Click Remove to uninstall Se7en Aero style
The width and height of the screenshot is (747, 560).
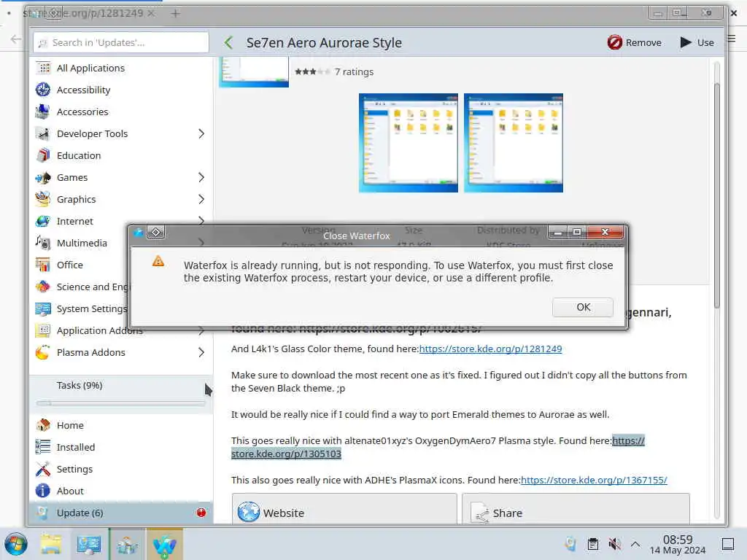click(x=634, y=43)
